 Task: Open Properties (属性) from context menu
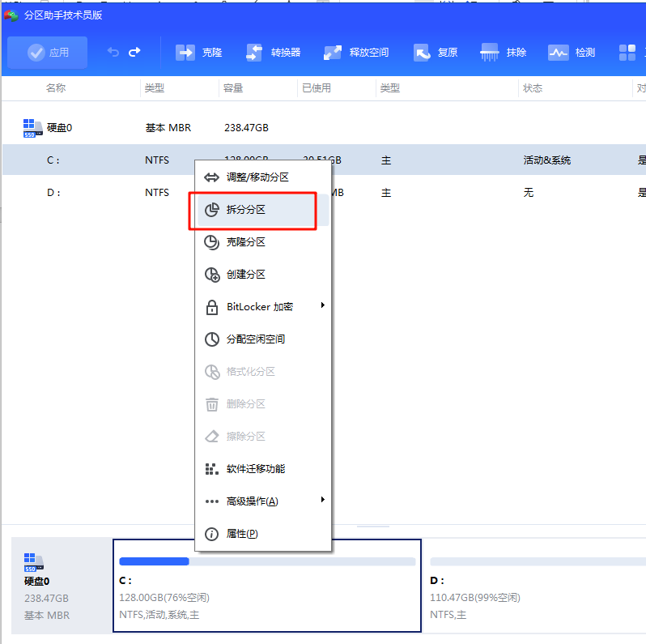[242, 534]
